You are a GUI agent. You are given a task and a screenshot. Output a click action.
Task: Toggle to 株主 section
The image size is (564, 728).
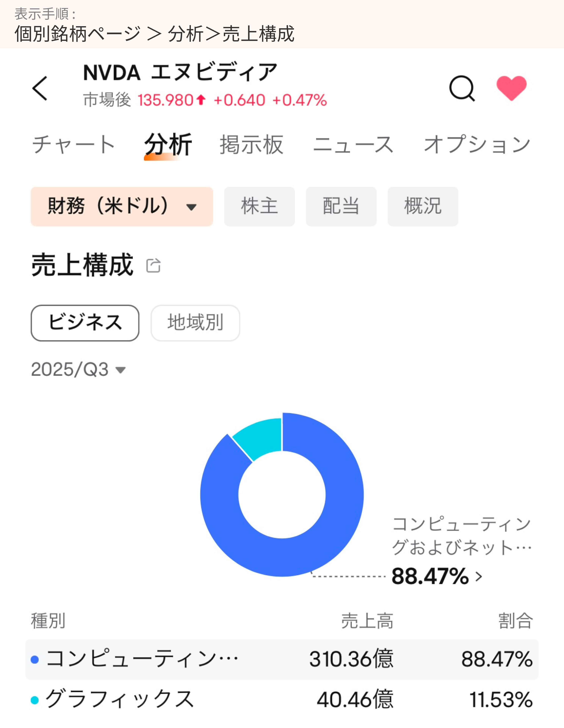pyautogui.click(x=259, y=207)
